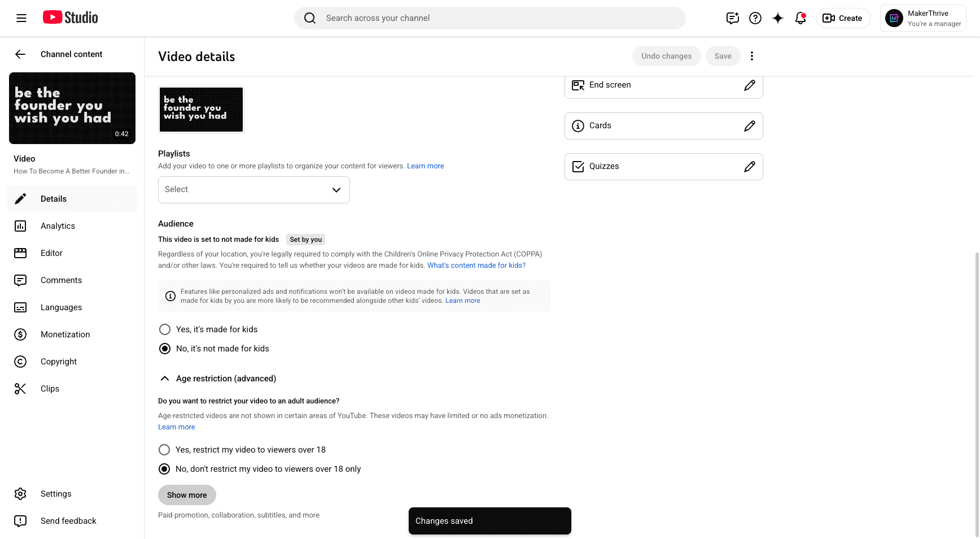Open the notifications bell

click(800, 18)
